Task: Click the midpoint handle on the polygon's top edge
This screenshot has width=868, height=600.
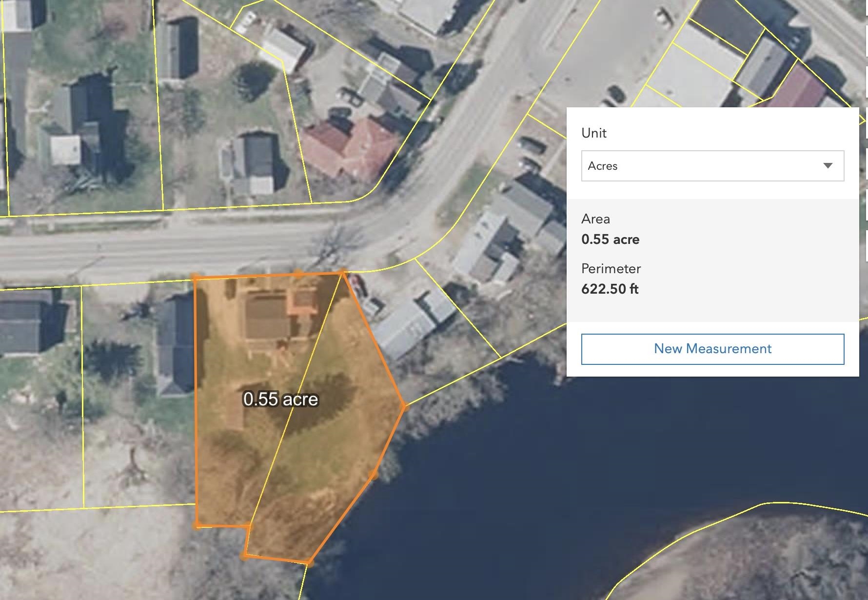Action: [298, 274]
